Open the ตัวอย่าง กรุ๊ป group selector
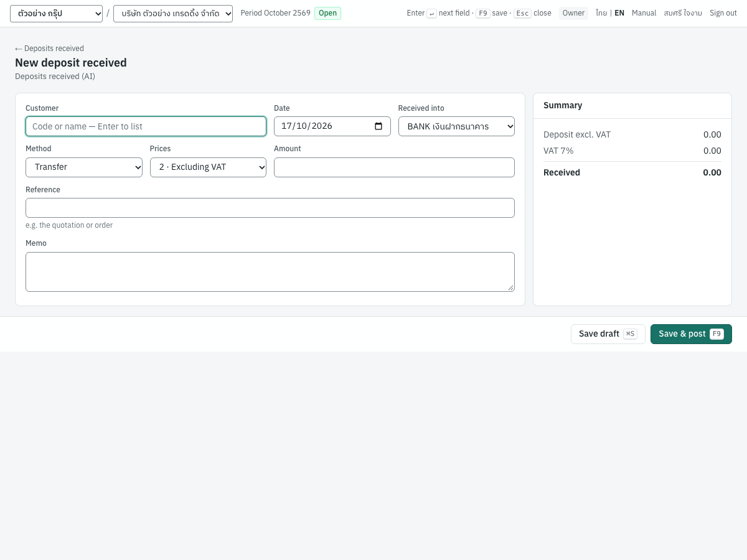 [56, 14]
